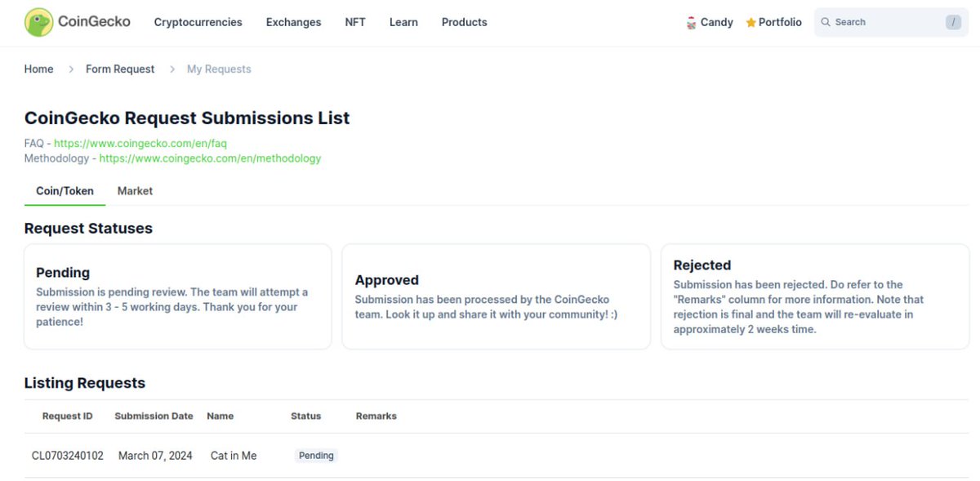Screen dimensions: 980x481
Task: Click the Name column header
Action: pos(220,416)
